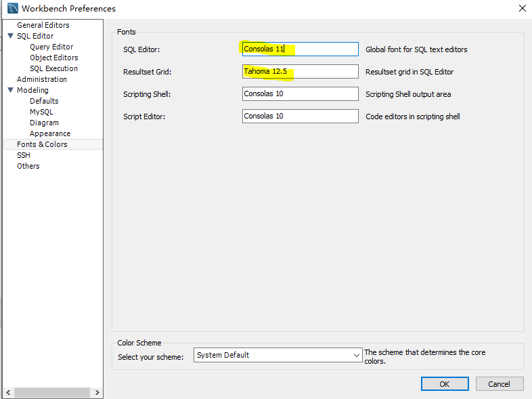Open SQL Execution preferences
The width and height of the screenshot is (532, 399).
(53, 68)
